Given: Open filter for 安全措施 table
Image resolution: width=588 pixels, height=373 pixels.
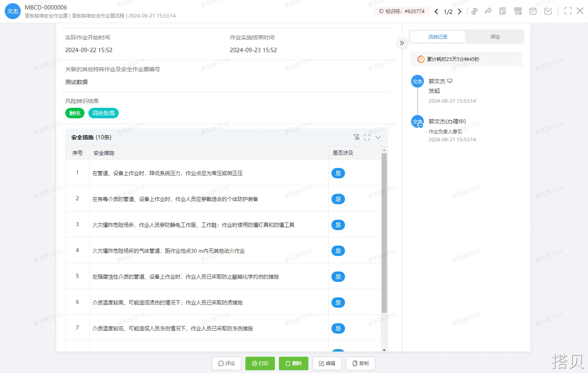Looking at the screenshot, I should (357, 137).
